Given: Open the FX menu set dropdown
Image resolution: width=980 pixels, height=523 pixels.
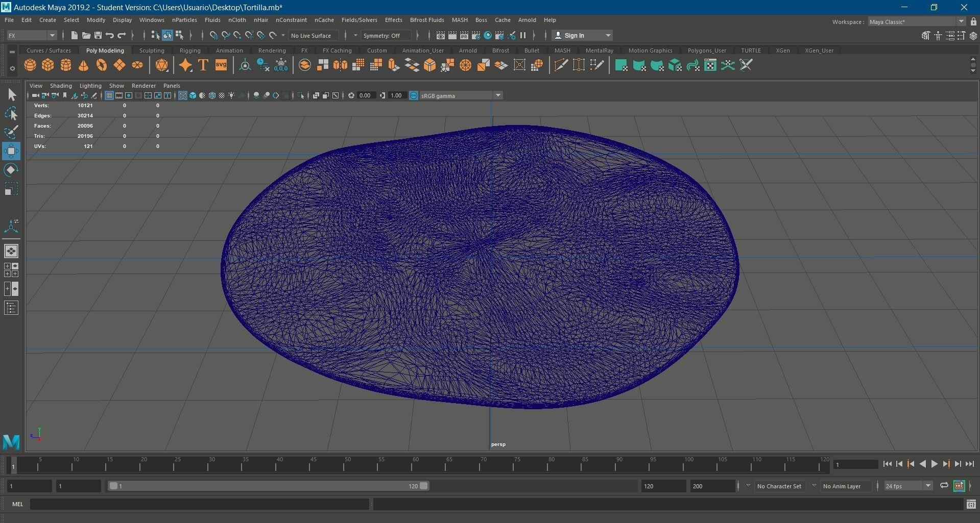Looking at the screenshot, I should click(32, 35).
